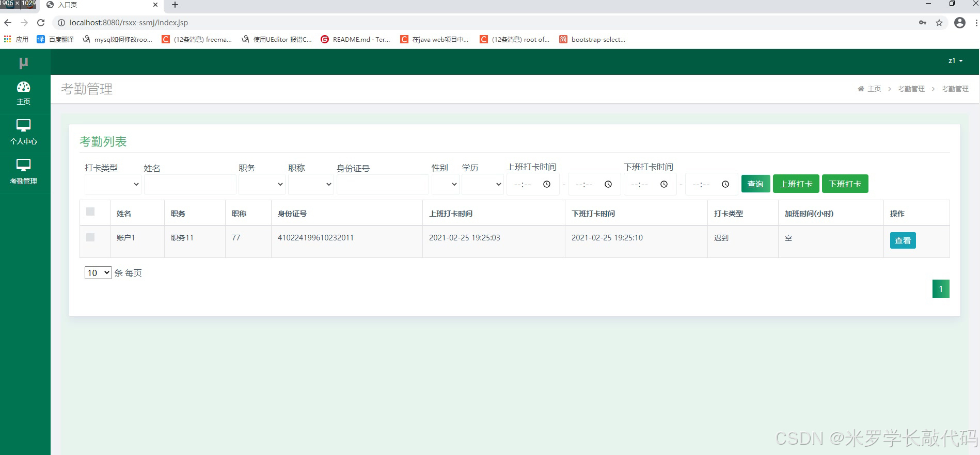The image size is (980, 455).
Task: Click the 上班打卡 clock-in button
Action: (x=796, y=184)
